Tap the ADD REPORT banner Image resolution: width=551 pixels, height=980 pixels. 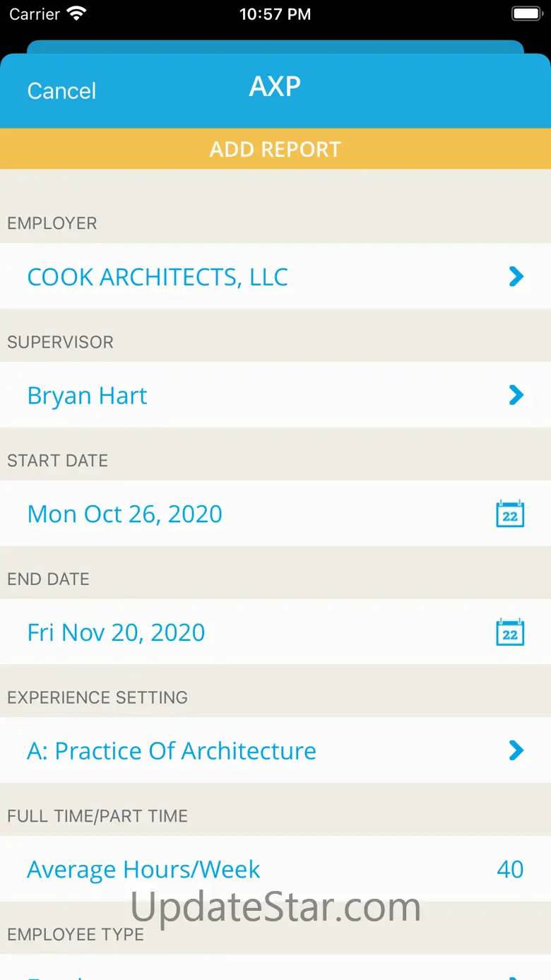click(275, 149)
